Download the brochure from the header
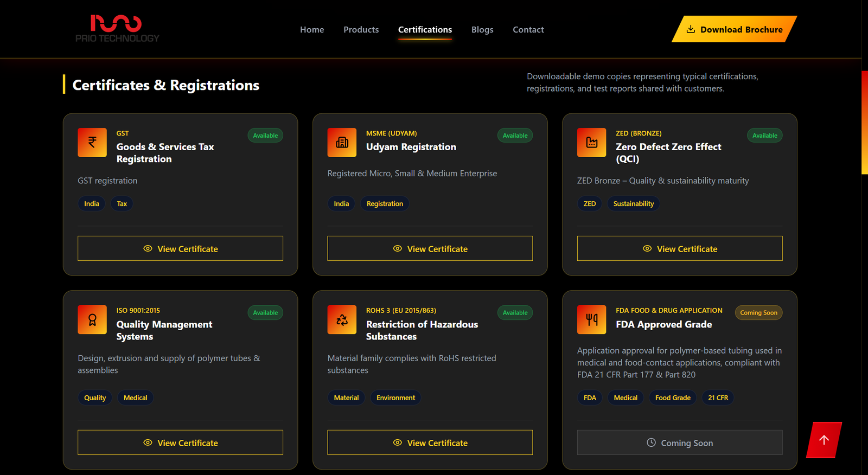 734,29
